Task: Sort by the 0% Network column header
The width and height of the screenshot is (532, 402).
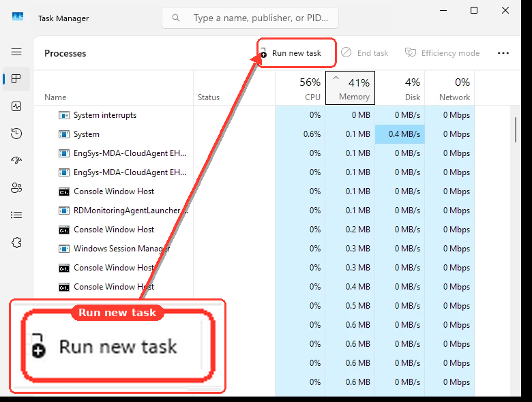Action: pyautogui.click(x=449, y=88)
